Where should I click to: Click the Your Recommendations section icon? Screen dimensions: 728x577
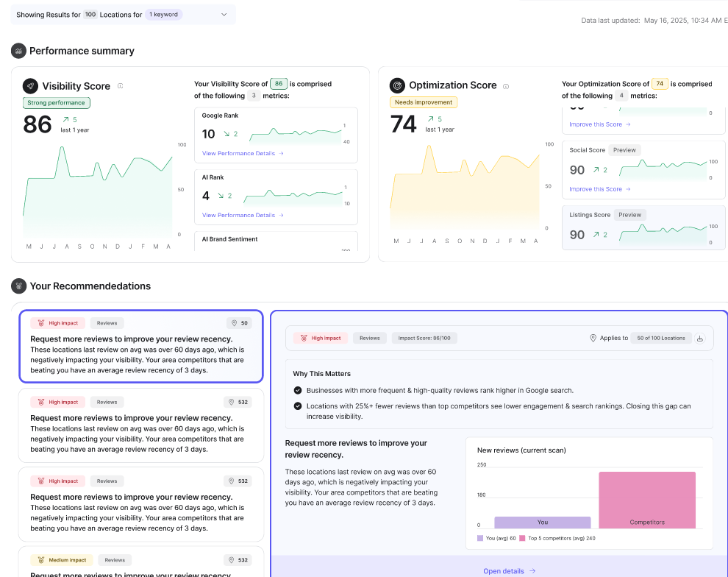18,286
